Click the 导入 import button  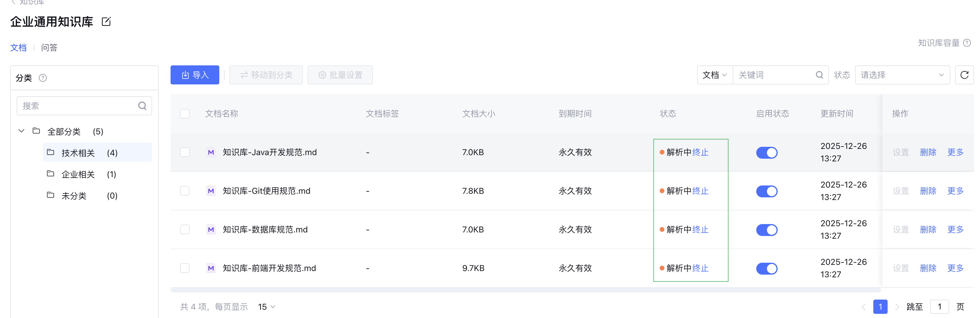pyautogui.click(x=194, y=75)
